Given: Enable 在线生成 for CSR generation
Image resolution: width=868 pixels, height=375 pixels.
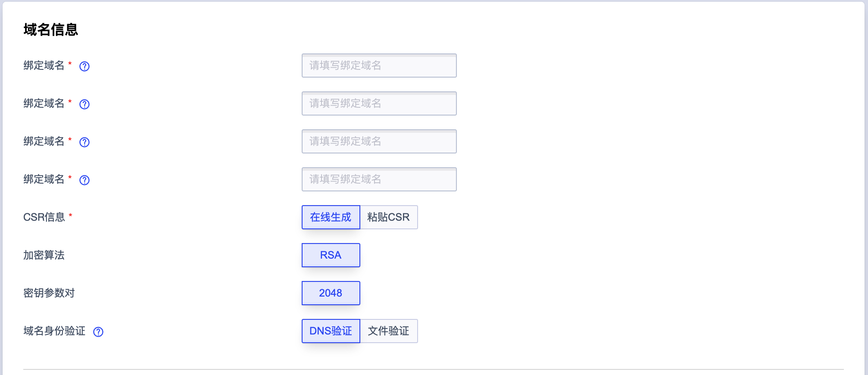Looking at the screenshot, I should [331, 217].
